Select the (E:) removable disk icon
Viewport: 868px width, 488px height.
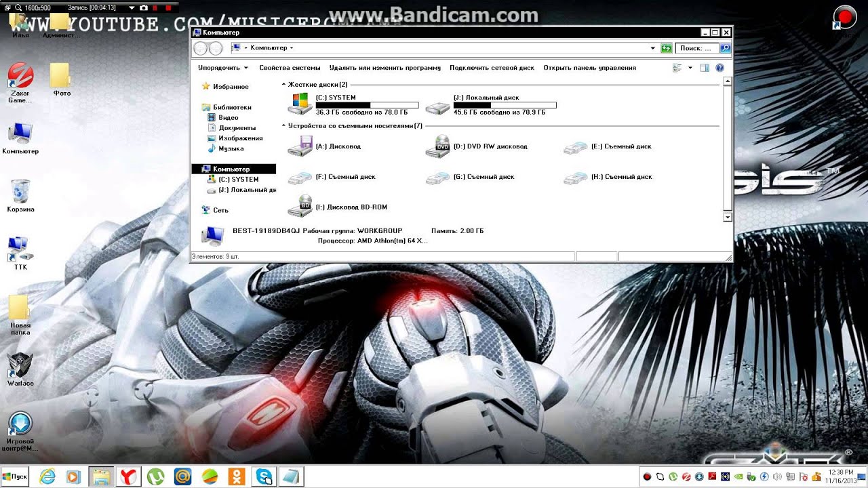pos(576,147)
